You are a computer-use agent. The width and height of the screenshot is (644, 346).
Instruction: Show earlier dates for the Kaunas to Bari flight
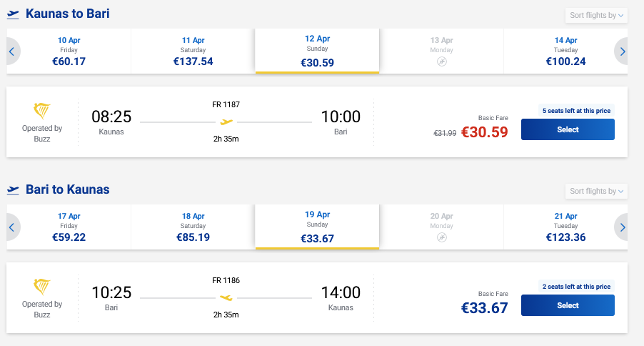coord(12,51)
